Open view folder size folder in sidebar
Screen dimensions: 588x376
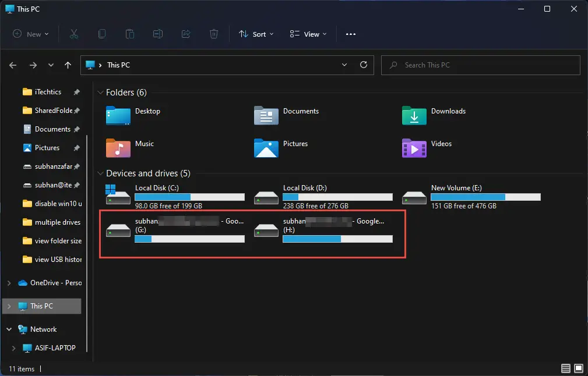[x=52, y=241]
